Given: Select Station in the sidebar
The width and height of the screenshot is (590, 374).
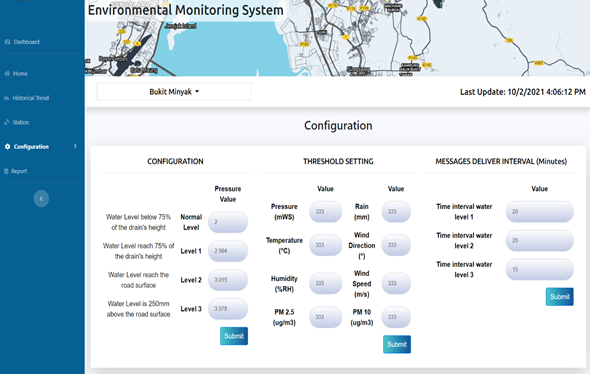Looking at the screenshot, I should tap(21, 122).
